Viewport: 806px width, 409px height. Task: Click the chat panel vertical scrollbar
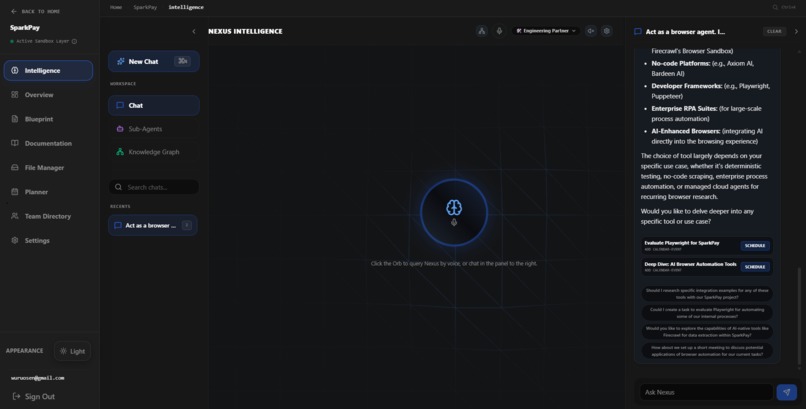click(799, 316)
